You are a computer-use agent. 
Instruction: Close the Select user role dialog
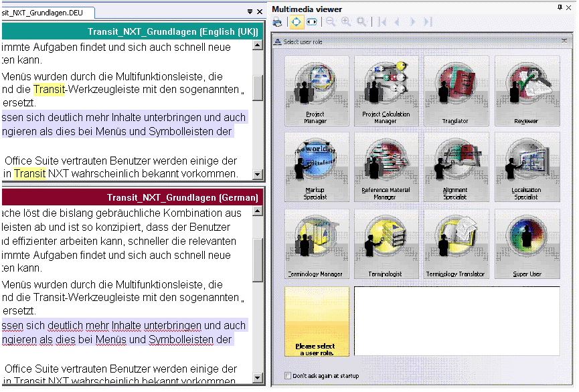[x=564, y=41]
